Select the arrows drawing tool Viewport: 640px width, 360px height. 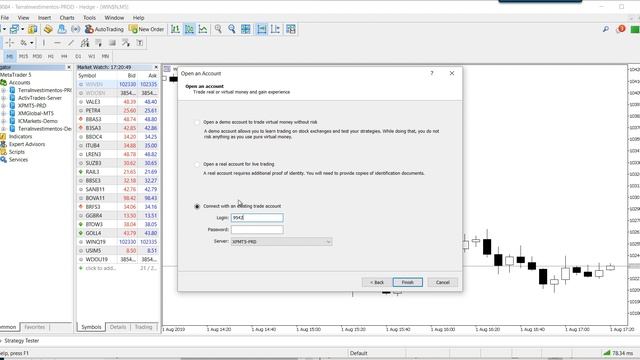coord(126,43)
